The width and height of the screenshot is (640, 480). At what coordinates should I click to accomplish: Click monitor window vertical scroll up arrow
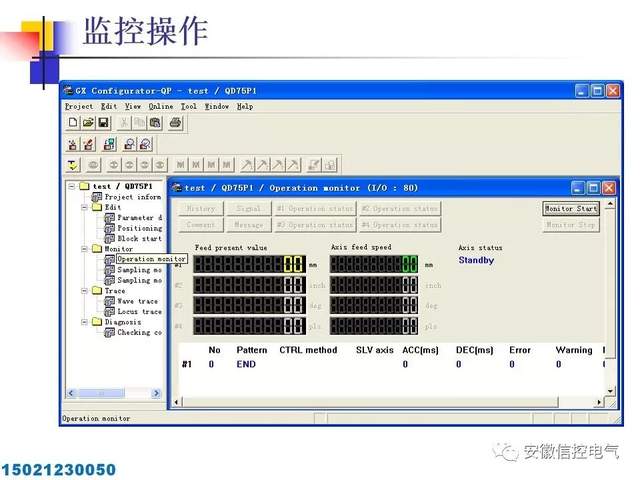pos(610,204)
